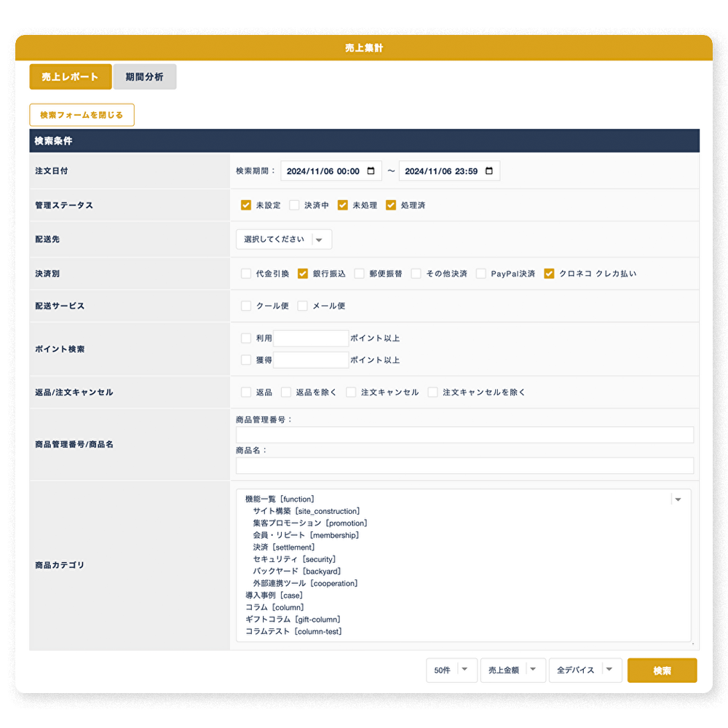Open calendar picker for start date

tap(371, 171)
